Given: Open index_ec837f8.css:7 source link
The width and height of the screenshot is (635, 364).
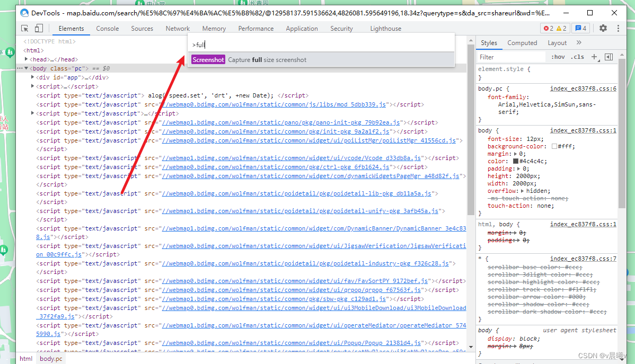Looking at the screenshot, I should (x=583, y=259).
